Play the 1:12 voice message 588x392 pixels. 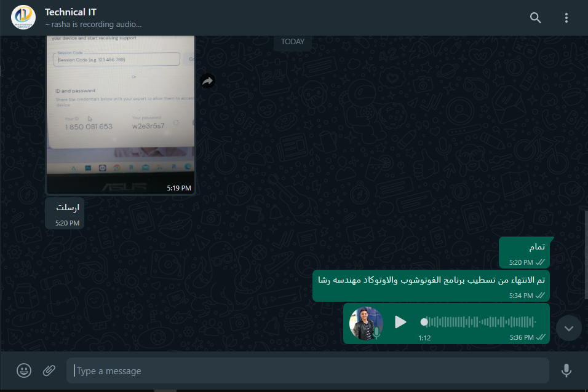[400, 322]
